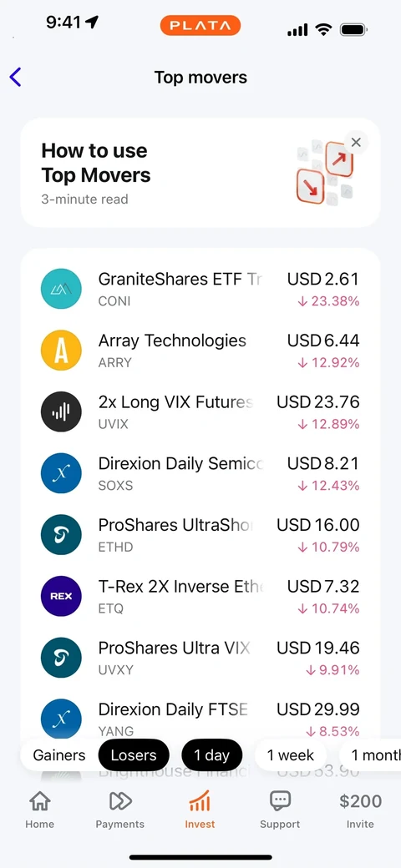Screen dimensions: 401x868
Task: Tap the UVIX black waveform icon
Action: 62,411
